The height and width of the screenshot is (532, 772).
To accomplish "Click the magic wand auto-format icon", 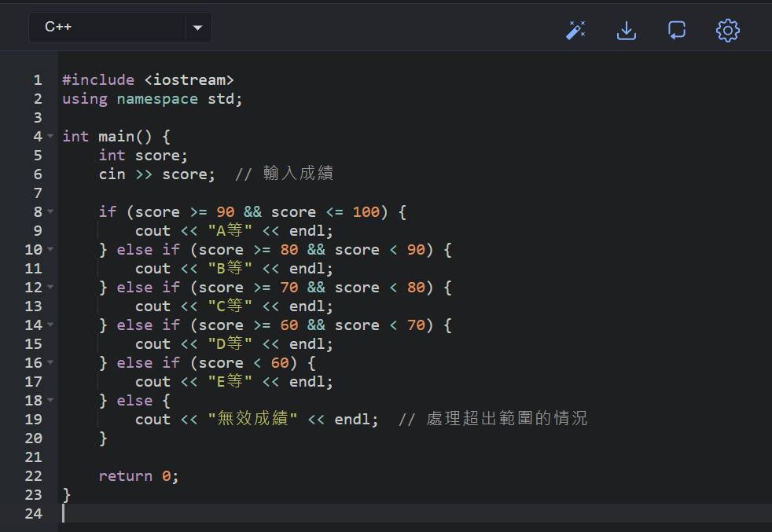I will (575, 31).
